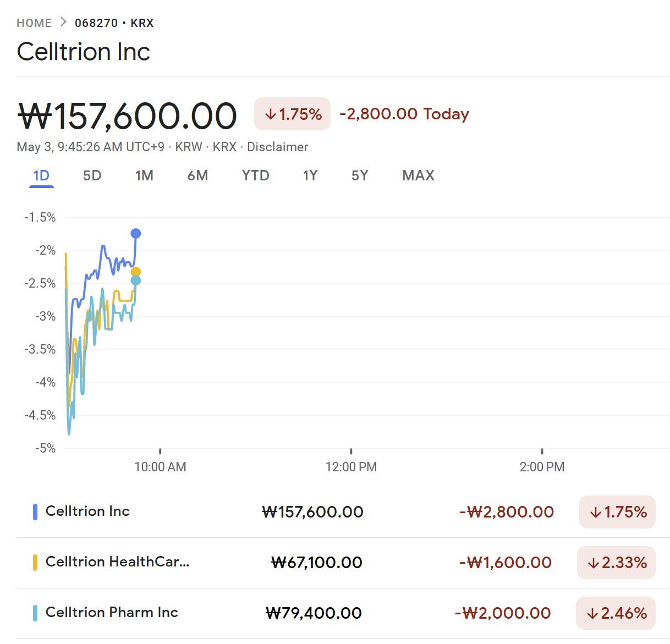The image size is (670, 644).
Task: Click the breadcrumb chevron arrow
Action: coord(63,23)
